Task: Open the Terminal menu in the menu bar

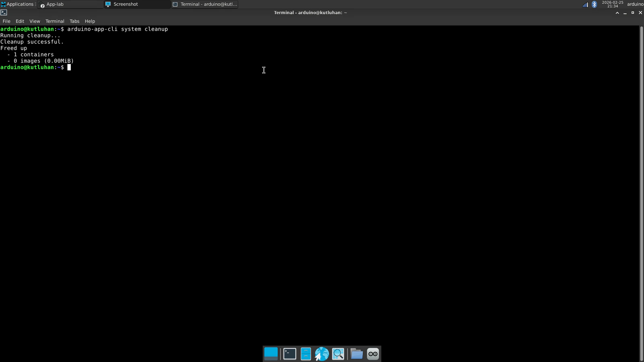Action: pos(55,21)
